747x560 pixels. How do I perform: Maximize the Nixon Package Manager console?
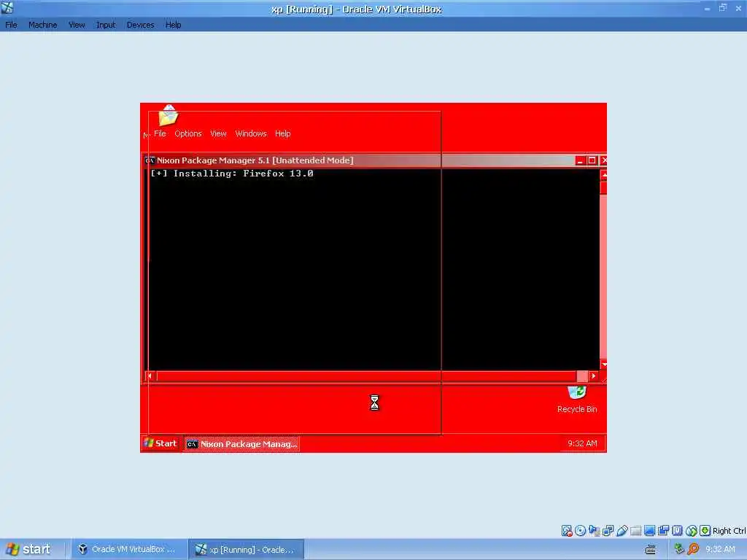(x=592, y=160)
